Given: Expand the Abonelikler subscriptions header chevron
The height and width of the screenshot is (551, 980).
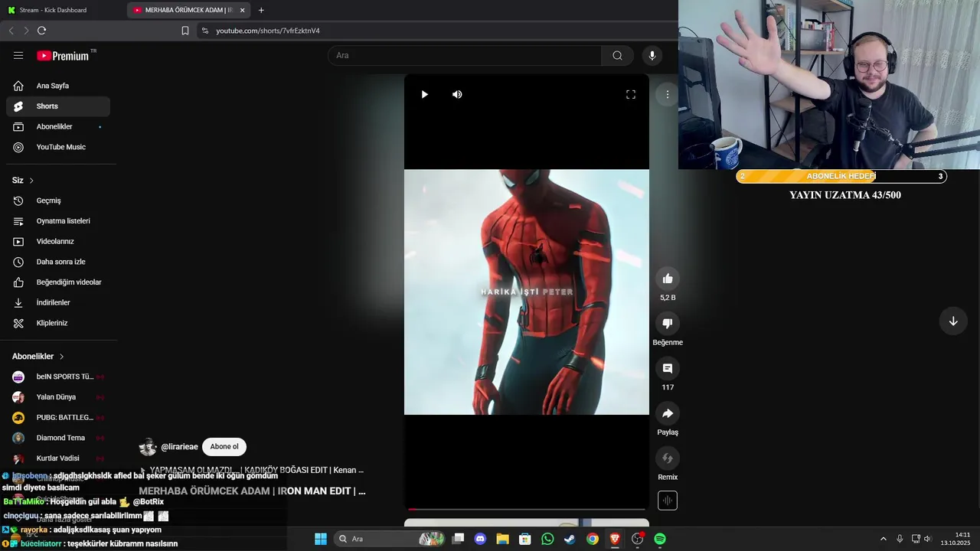Looking at the screenshot, I should [61, 357].
